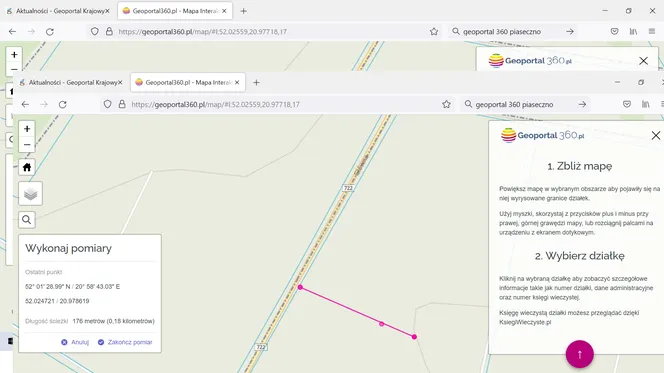The image size is (664, 373).
Task: Open a new tab in back window
Action: (x=243, y=11)
